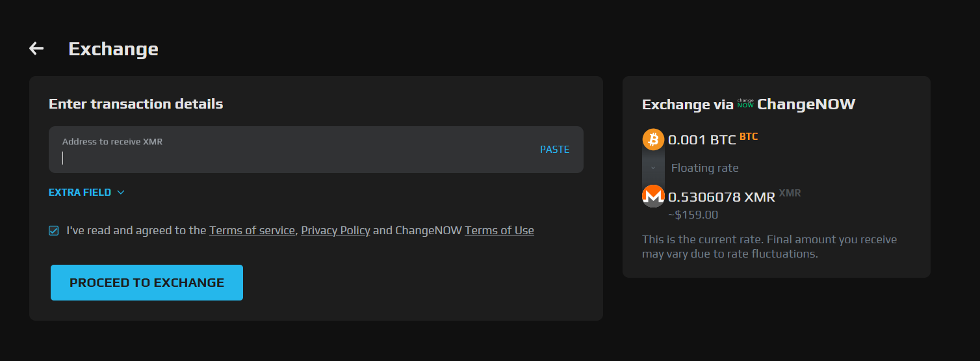
Task: Click the Exchange page heading
Action: 113,49
